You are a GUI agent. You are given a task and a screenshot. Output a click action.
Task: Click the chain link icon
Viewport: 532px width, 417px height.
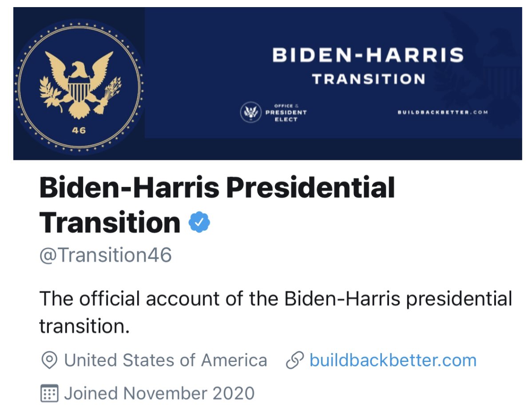(x=294, y=360)
